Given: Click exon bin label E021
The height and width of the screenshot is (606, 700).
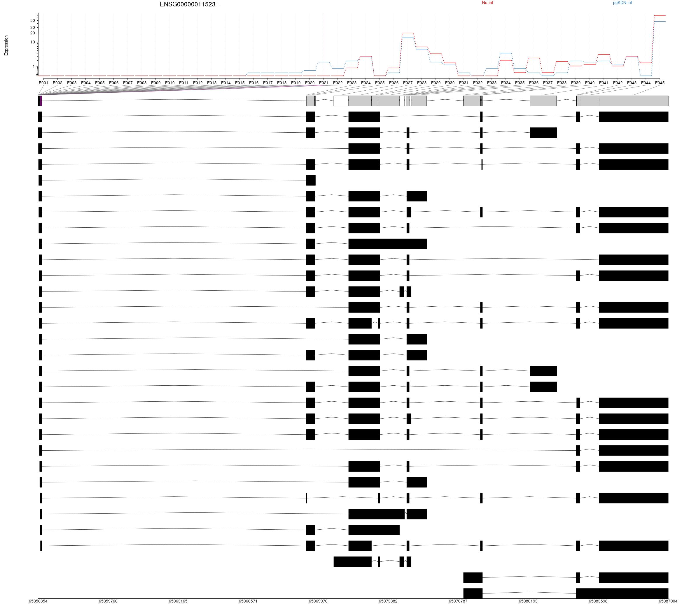Looking at the screenshot, I should click(324, 83).
